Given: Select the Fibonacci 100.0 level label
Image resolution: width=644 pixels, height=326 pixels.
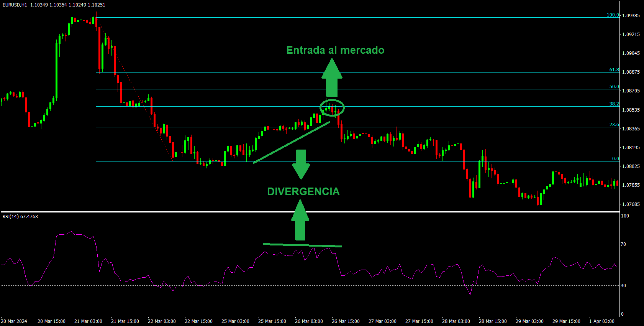Looking at the screenshot, I should point(613,15).
